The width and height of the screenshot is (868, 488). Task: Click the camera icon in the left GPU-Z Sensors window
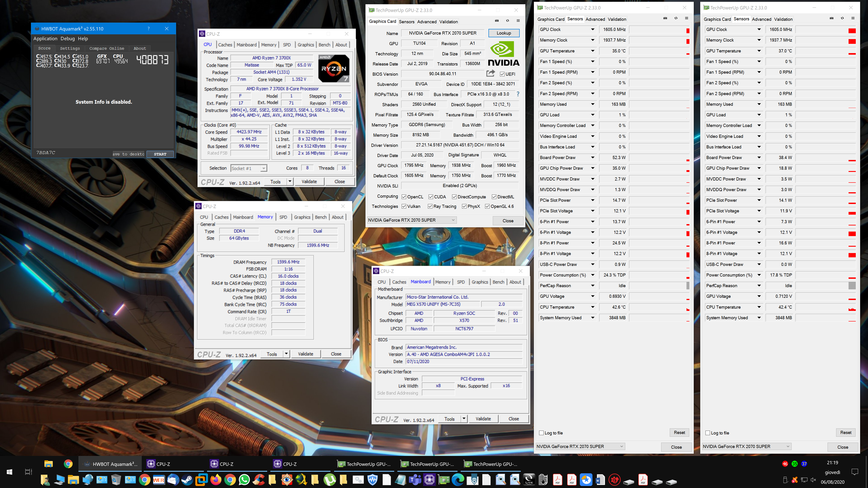[665, 18]
